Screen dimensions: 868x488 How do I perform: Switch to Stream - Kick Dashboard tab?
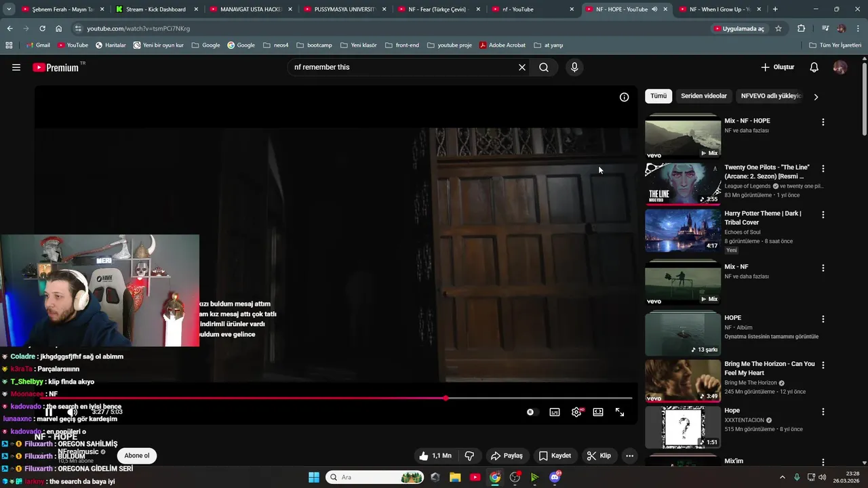[155, 9]
